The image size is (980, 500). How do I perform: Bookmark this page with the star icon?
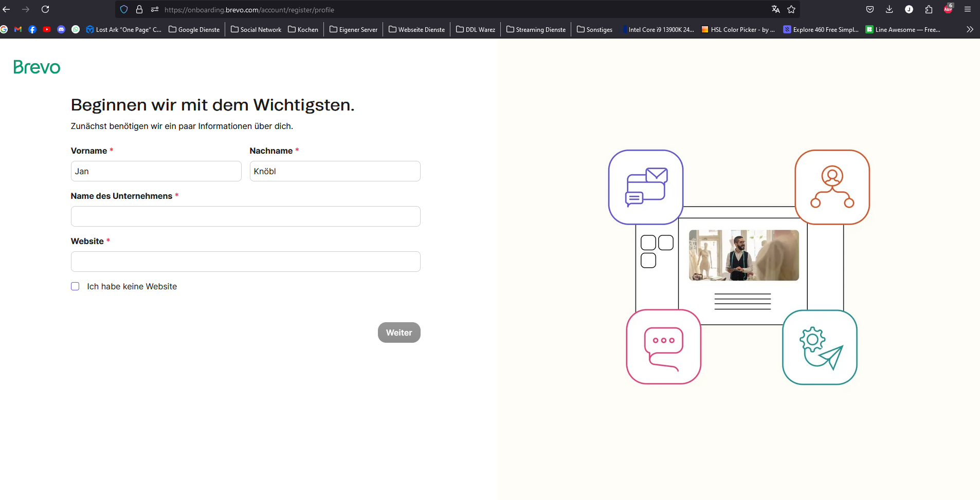coord(791,9)
